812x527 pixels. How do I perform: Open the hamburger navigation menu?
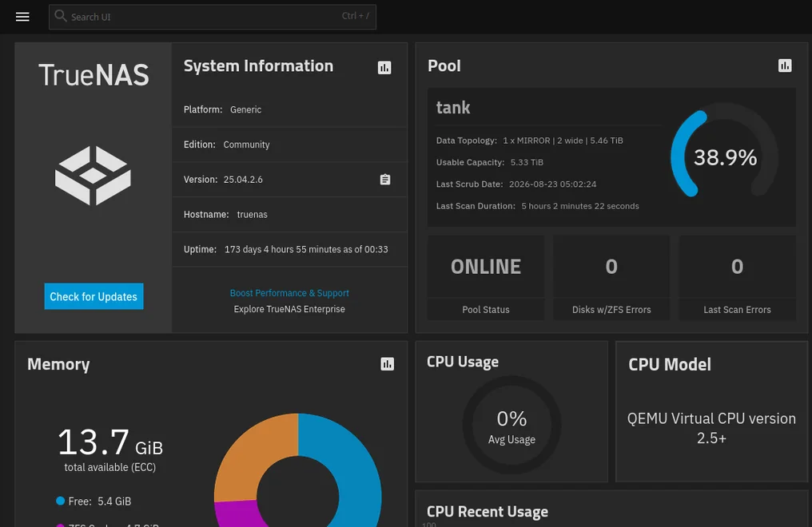pyautogui.click(x=22, y=17)
